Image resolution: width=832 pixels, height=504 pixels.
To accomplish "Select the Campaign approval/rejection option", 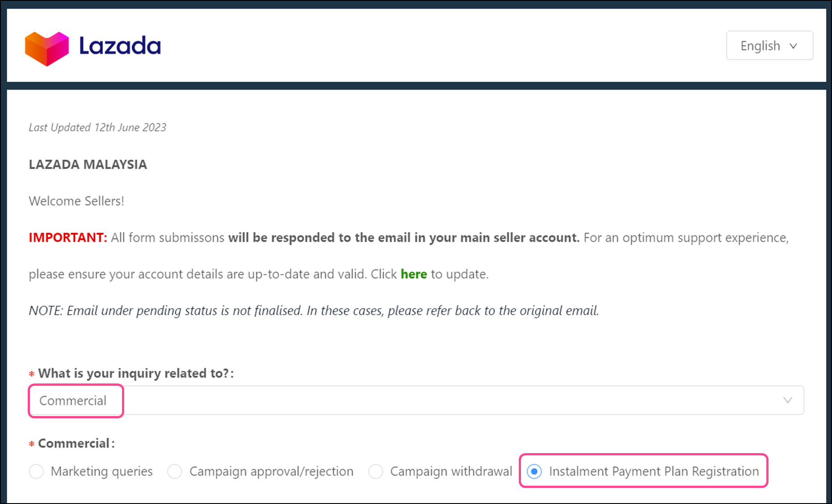I will click(175, 471).
